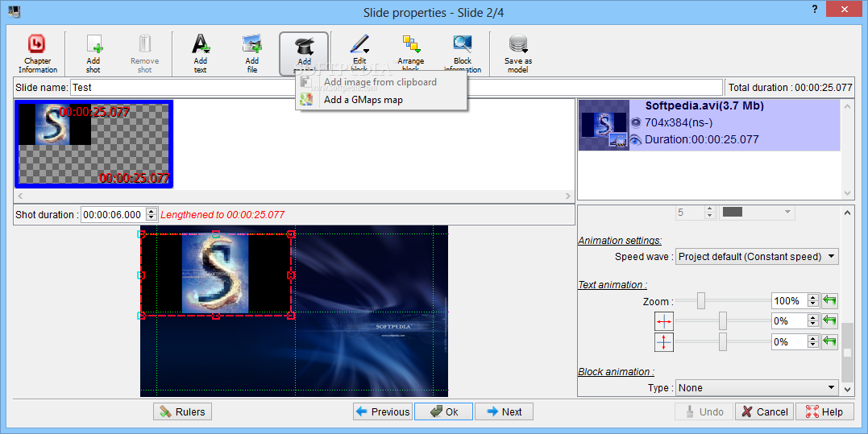Open Chapter Information
Image resolution: width=868 pixels, height=434 pixels.
(x=38, y=54)
